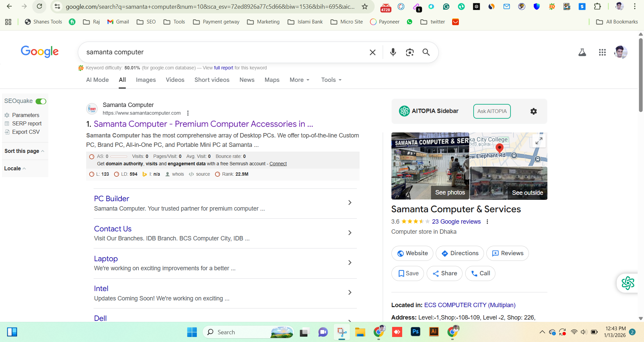Viewport: 644px width, 342px height.
Task: Start a voice search with the microphone
Action: click(x=393, y=52)
